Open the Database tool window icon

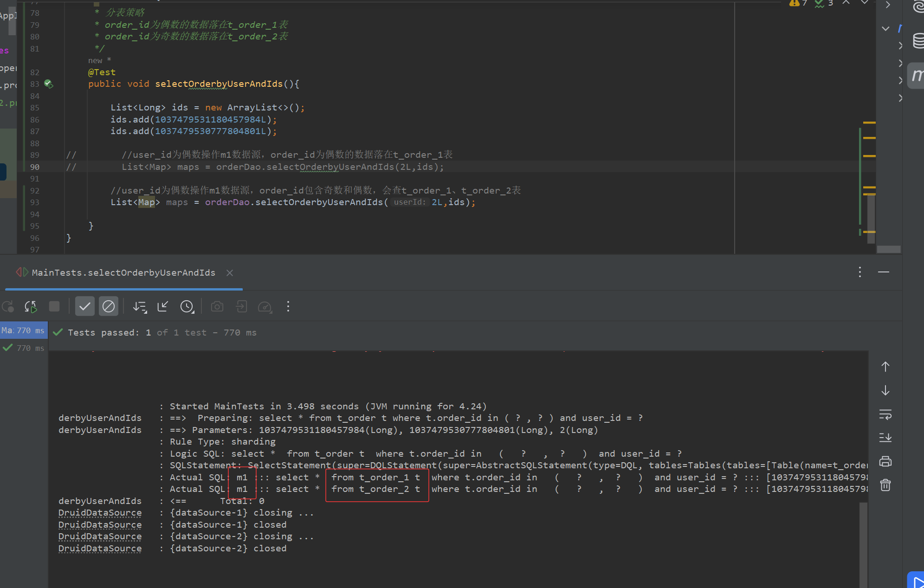coord(918,41)
